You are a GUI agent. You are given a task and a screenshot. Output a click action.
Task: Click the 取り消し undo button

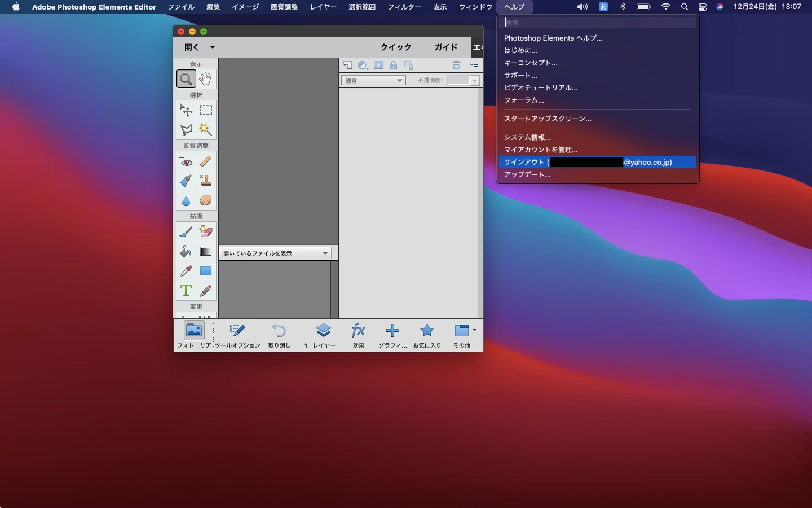coord(279,336)
